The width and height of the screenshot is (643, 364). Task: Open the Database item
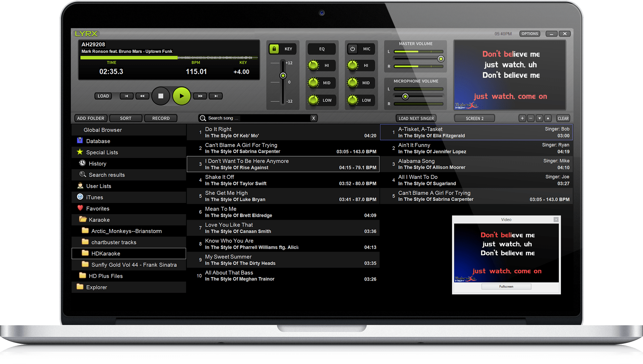pyautogui.click(x=129, y=141)
